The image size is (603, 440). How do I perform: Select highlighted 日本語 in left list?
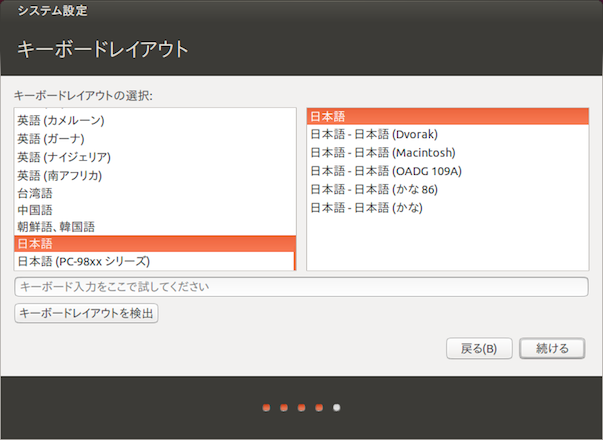(x=35, y=244)
